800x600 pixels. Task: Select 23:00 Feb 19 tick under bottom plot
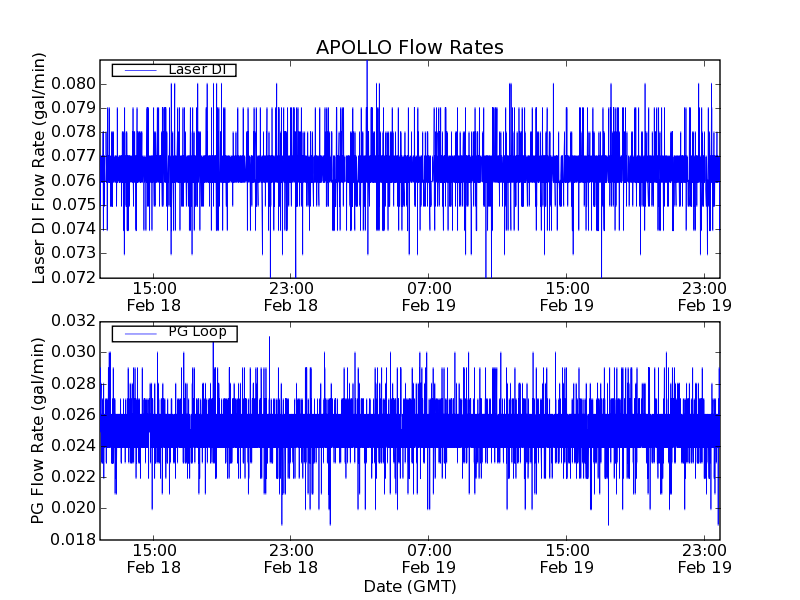705,558
